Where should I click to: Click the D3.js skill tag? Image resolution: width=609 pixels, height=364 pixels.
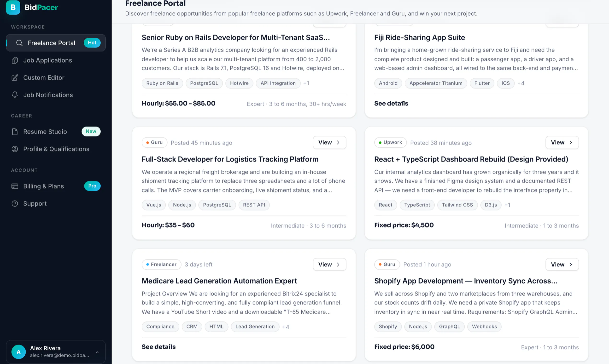point(491,205)
